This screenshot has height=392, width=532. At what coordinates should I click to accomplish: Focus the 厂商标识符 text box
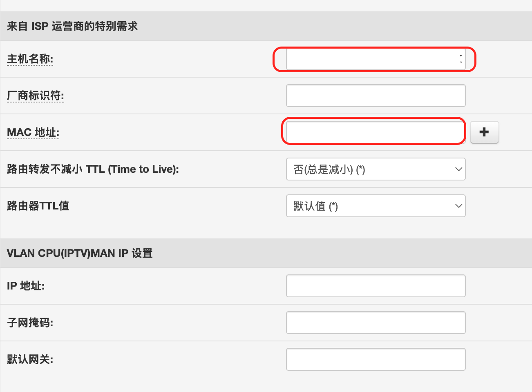pyautogui.click(x=376, y=96)
